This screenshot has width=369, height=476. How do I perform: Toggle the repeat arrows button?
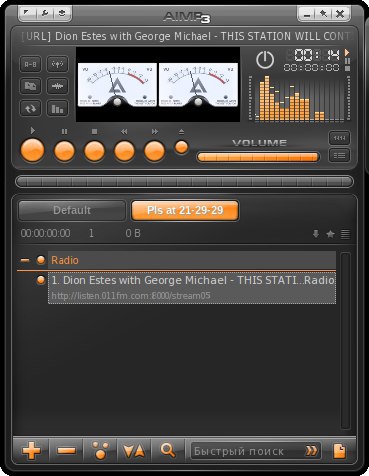[x=31, y=108]
